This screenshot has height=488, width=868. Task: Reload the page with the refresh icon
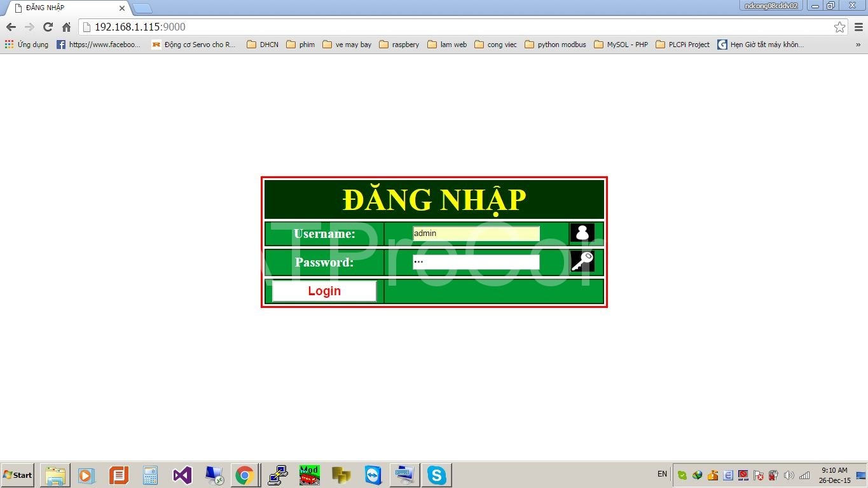tap(48, 27)
